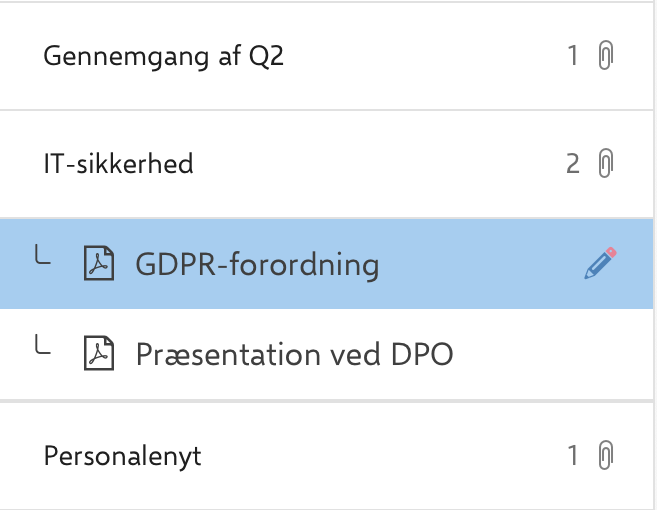
Task: Click the pencil edit icon for GDPR-forordning
Action: coord(600,264)
